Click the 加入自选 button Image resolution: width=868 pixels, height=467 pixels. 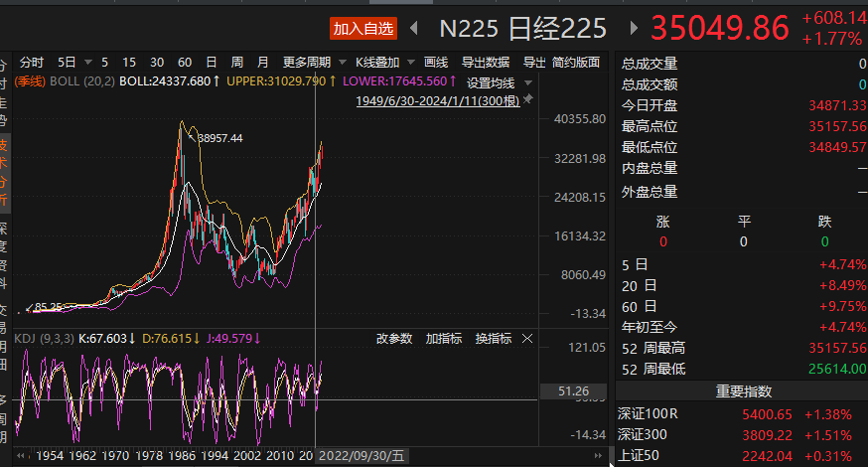point(362,29)
